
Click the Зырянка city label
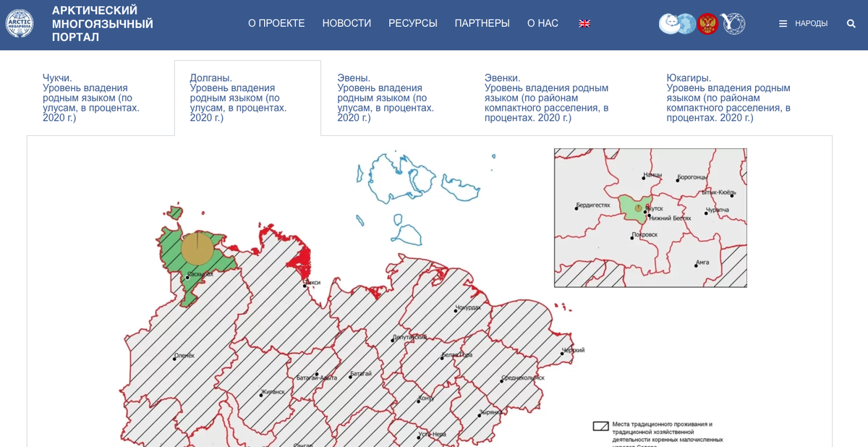click(x=490, y=413)
